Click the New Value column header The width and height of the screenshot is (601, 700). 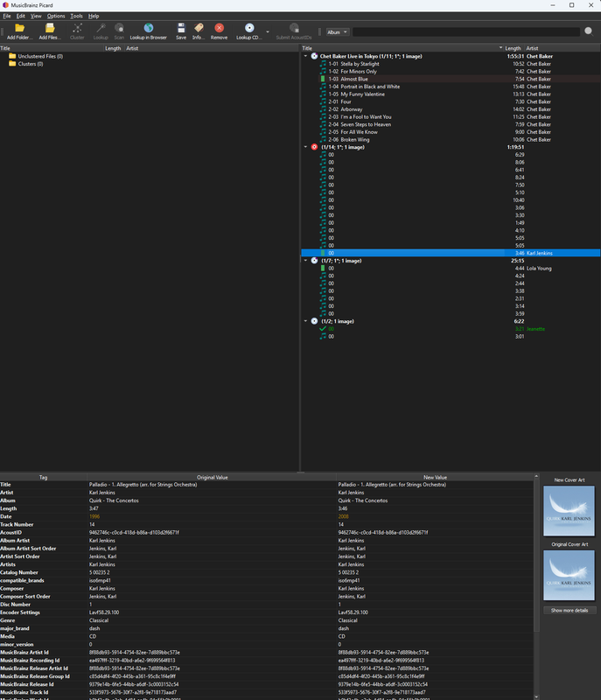(435, 477)
